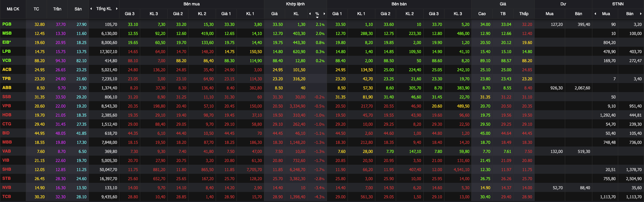Select the VPB stock symbol
Image resolution: width=644 pixels, height=202 pixels.
6,106
